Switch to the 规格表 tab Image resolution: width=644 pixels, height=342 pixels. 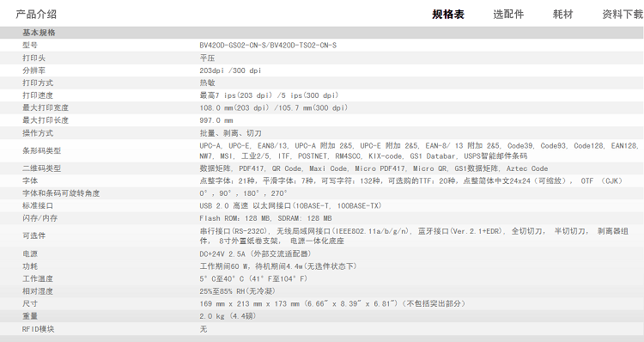448,15
